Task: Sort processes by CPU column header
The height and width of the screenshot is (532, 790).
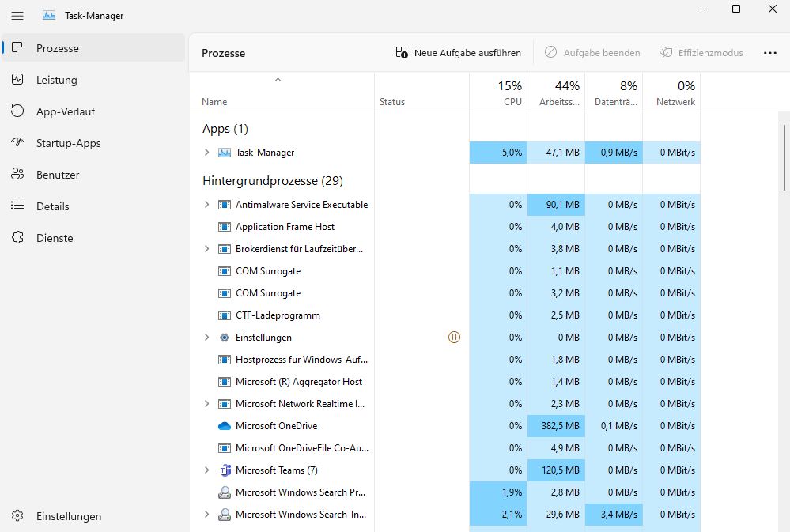Action: (x=498, y=92)
